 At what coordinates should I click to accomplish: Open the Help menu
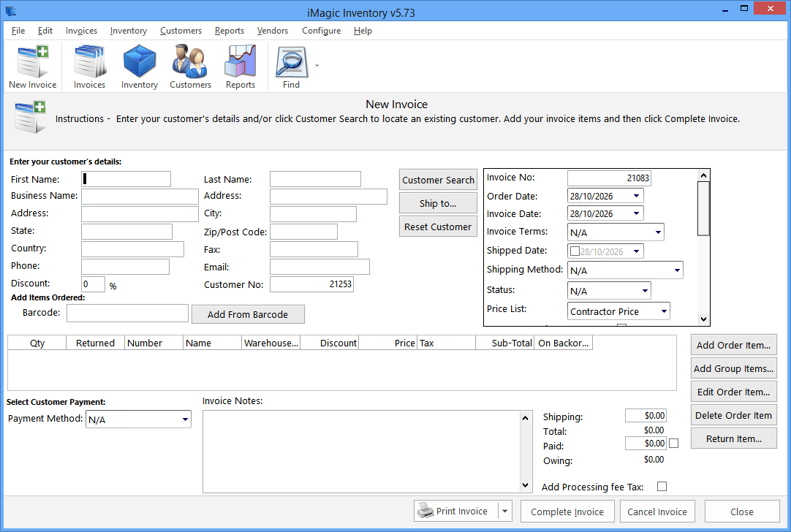coord(362,31)
